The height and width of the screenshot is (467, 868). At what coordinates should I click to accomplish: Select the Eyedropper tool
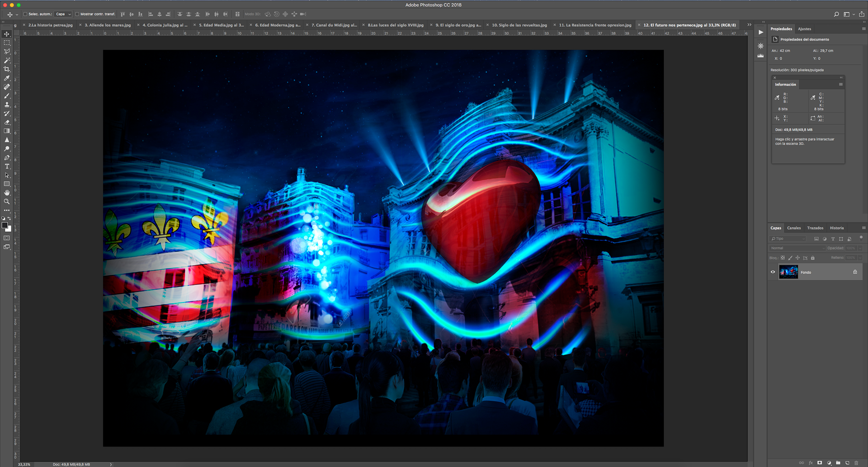tap(7, 78)
